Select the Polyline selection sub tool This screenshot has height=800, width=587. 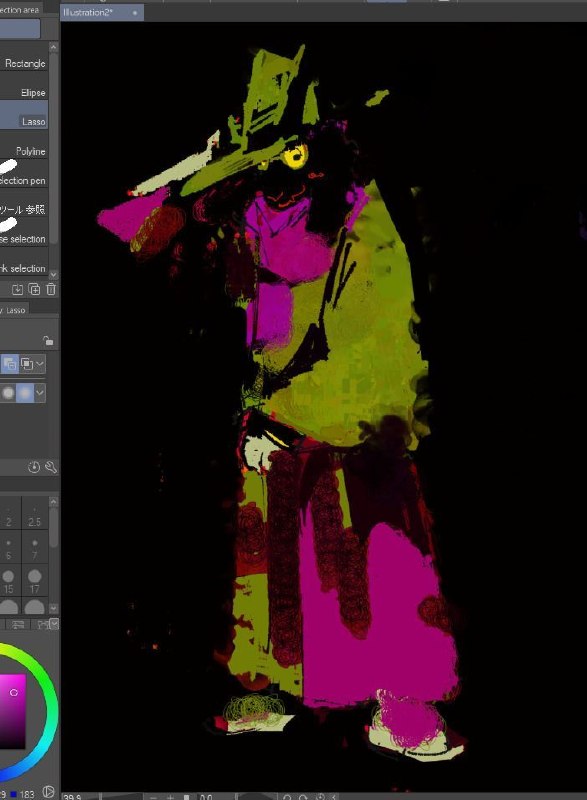[23, 151]
